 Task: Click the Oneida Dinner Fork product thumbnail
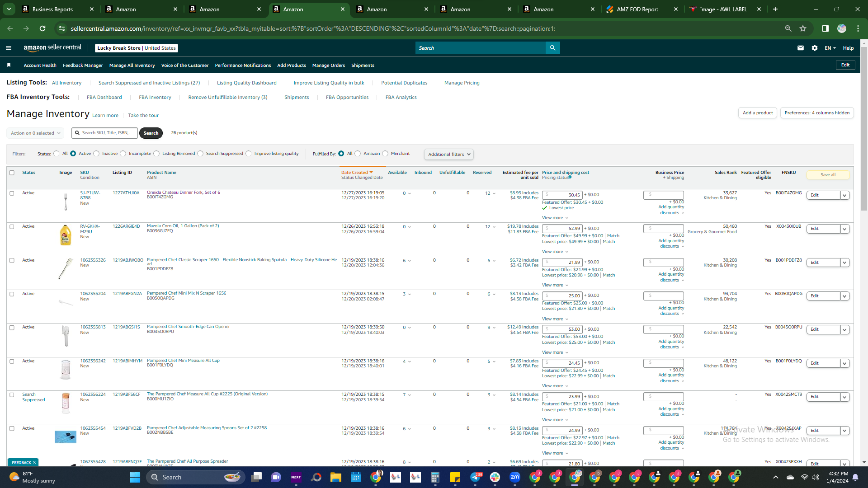(x=66, y=202)
